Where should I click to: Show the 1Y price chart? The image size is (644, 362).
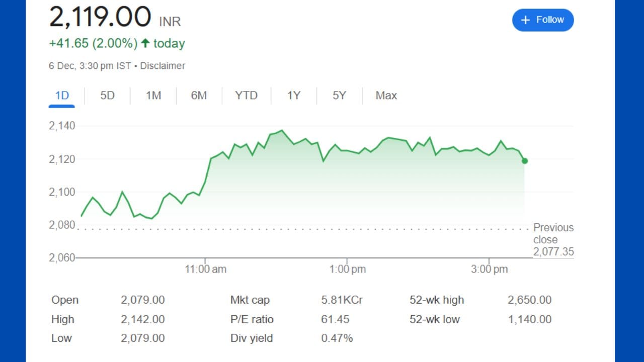(x=294, y=96)
